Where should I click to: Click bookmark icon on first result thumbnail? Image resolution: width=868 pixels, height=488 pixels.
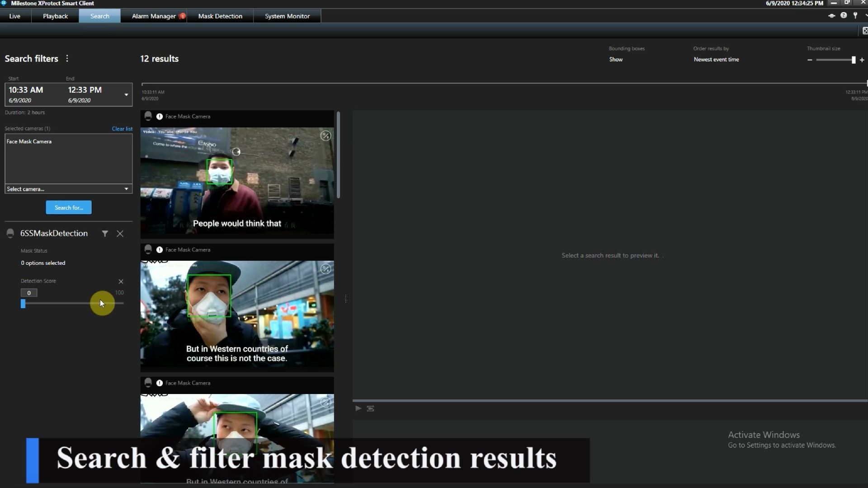point(325,136)
